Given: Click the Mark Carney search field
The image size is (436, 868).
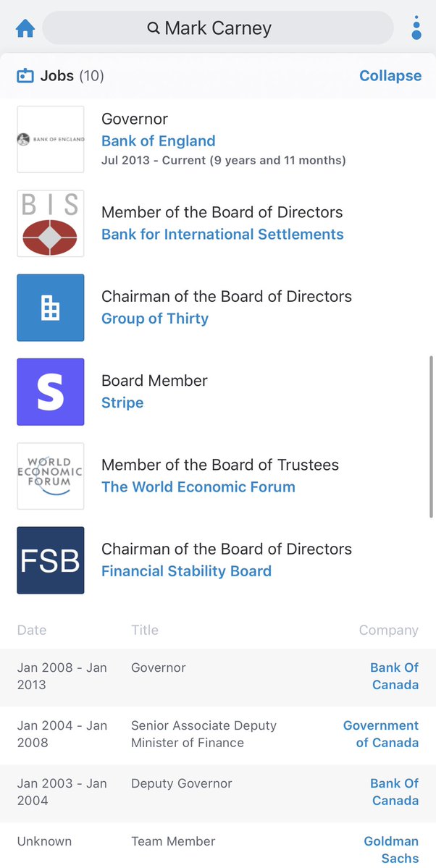Looking at the screenshot, I should pyautogui.click(x=217, y=28).
